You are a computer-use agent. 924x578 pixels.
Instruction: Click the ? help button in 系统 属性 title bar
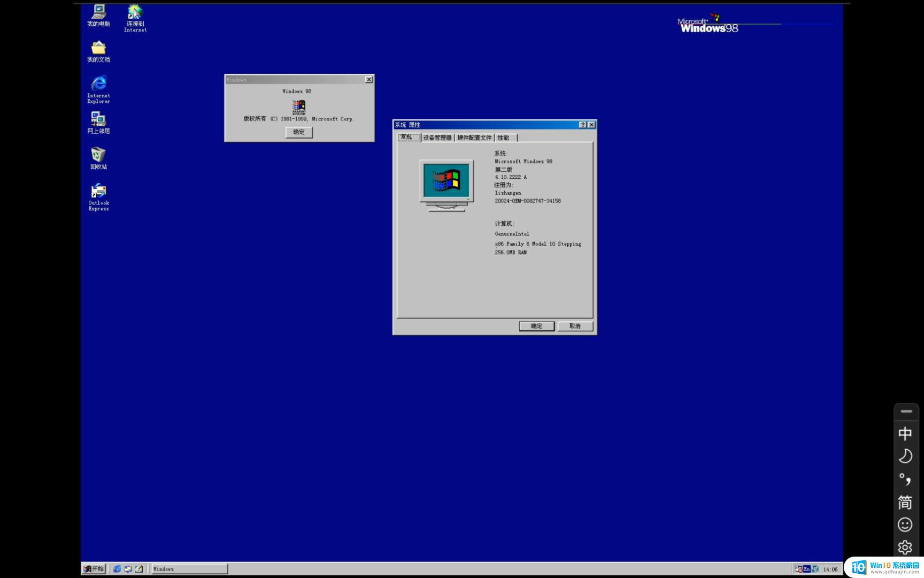pos(582,125)
